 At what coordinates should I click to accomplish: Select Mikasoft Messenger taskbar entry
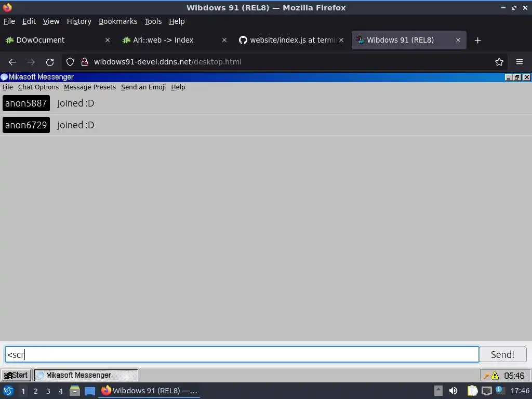[86, 375]
